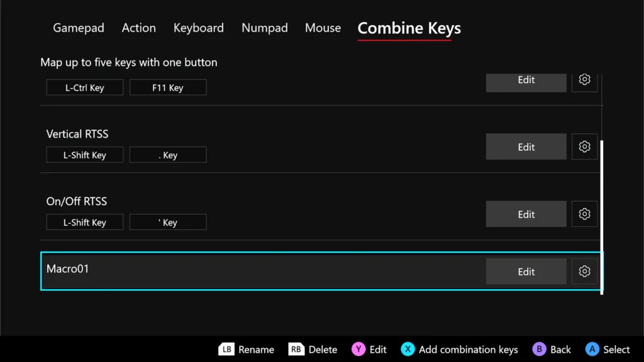The image size is (644, 362).
Task: Select the Macro01 row
Action: (x=252, y=270)
